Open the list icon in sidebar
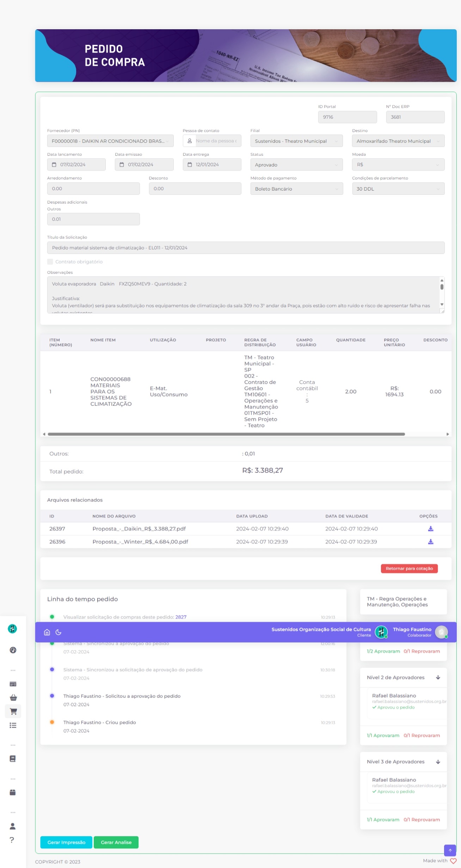 point(13,725)
